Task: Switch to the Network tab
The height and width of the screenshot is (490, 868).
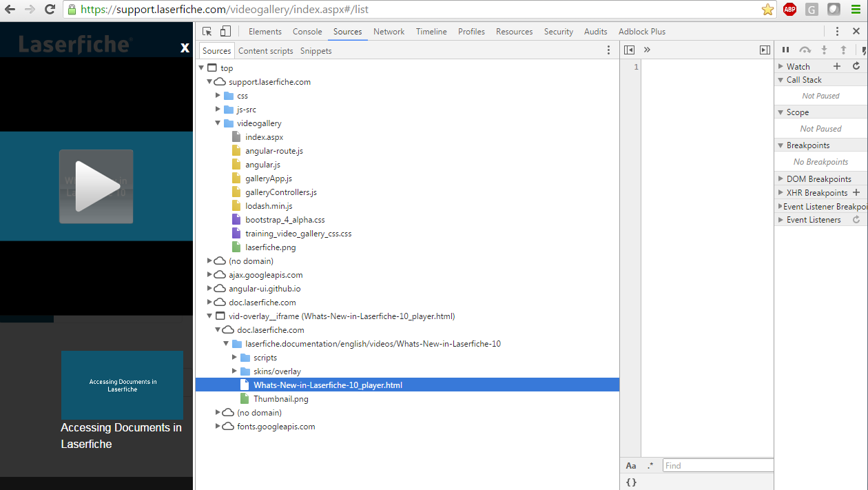Action: point(389,31)
